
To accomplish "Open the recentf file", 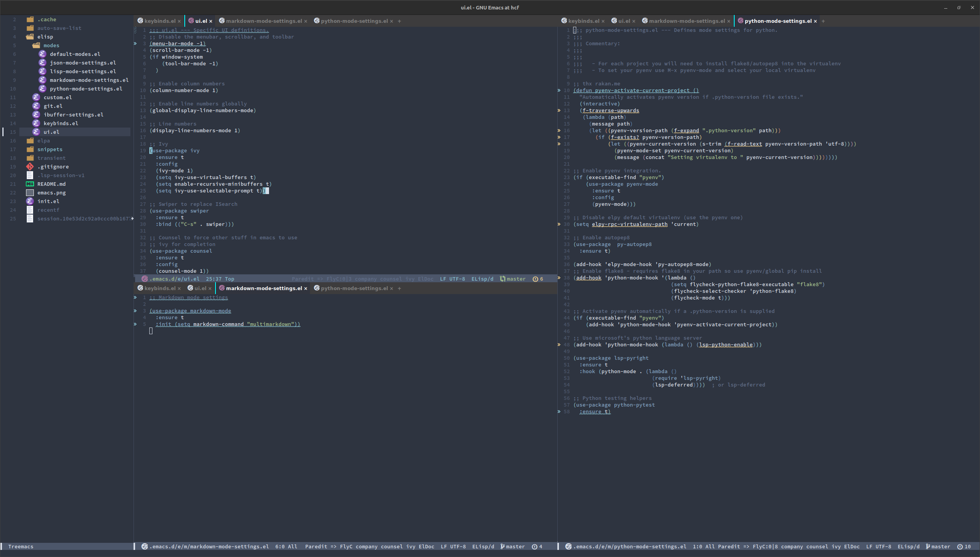I will pos(48,210).
